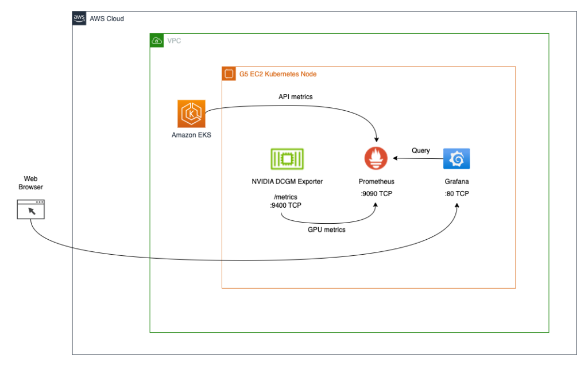Click the API metrics arrow label
The image size is (588, 366).
(295, 96)
